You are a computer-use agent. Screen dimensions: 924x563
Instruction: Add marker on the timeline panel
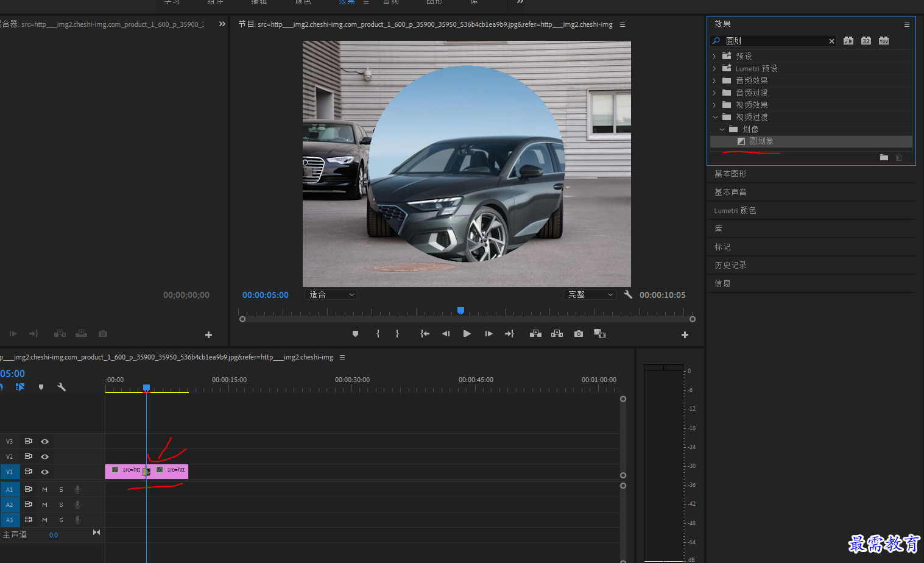[x=41, y=387]
